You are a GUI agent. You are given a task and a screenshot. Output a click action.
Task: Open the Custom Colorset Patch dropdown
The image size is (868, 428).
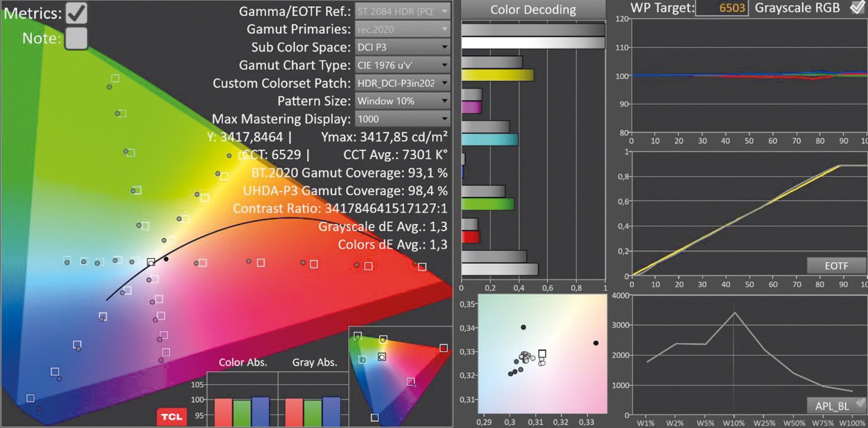click(x=403, y=83)
